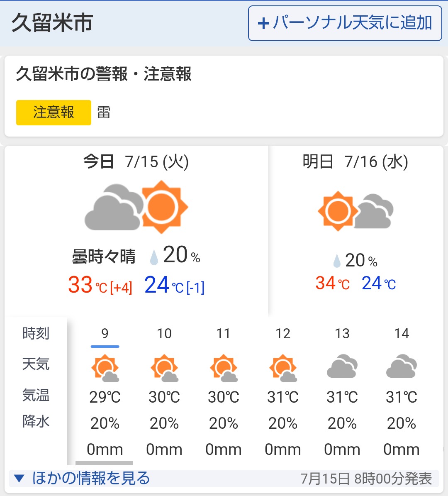Click today's raindrop precipitation icon
Viewport: 448px width, 496px height.
154,257
